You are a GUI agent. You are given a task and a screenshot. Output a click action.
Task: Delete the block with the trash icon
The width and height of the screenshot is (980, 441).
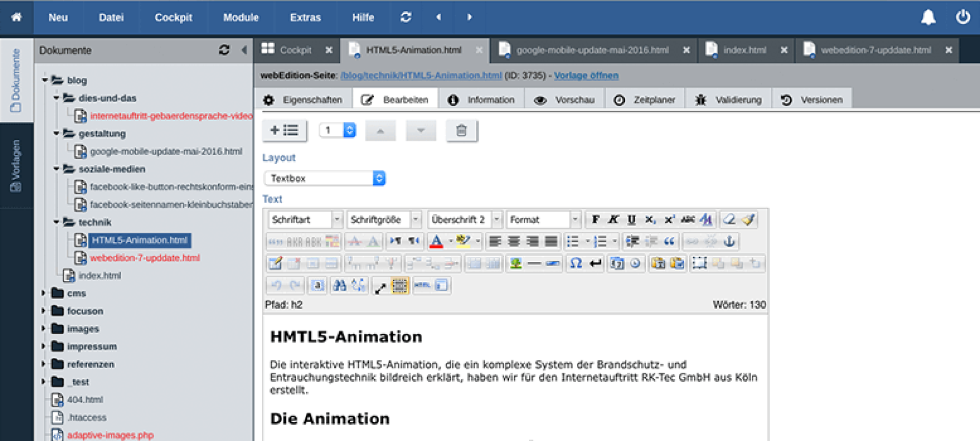click(461, 131)
